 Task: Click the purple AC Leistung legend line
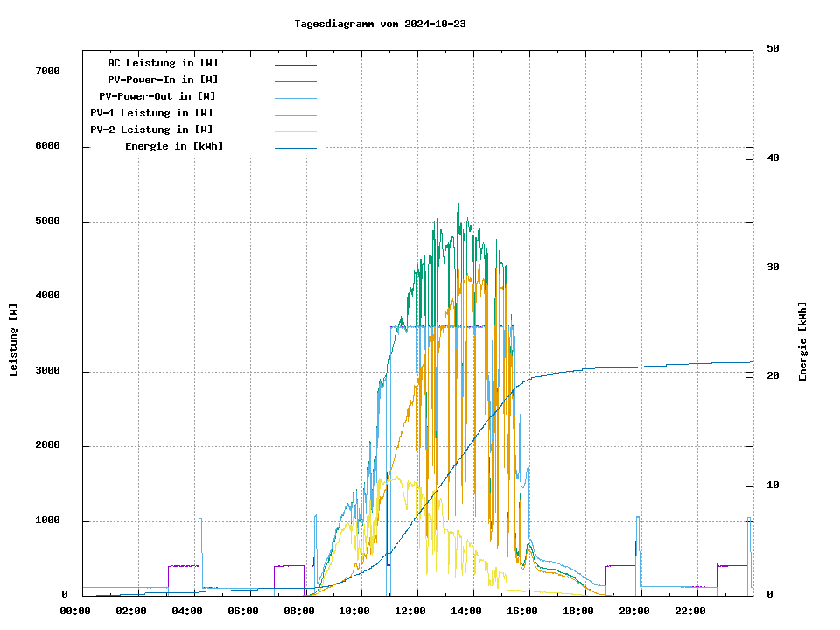pyautogui.click(x=295, y=64)
